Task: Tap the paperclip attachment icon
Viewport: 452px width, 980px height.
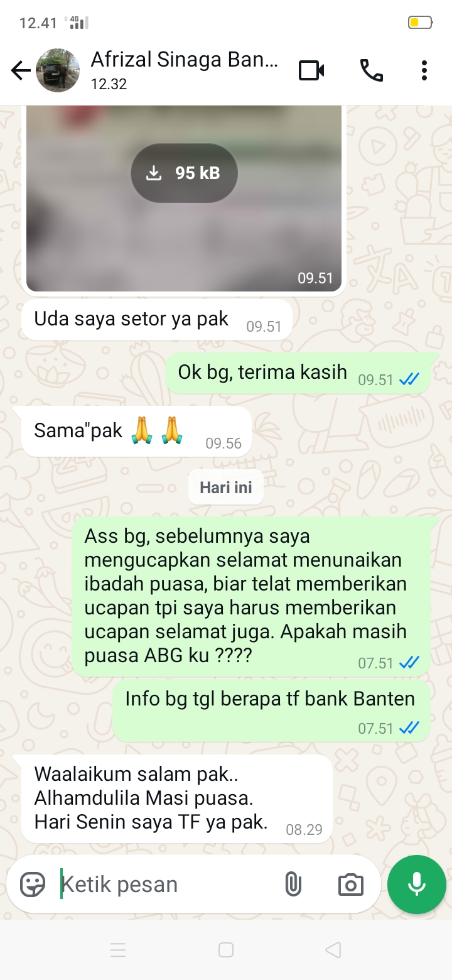Action: coord(293,885)
